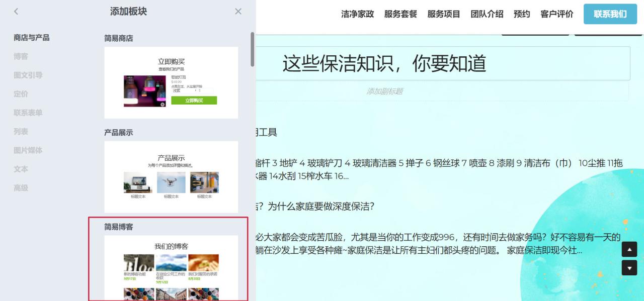Click the panel's vertical scrollbar
This screenshot has width=644, height=301.
pyautogui.click(x=252, y=50)
